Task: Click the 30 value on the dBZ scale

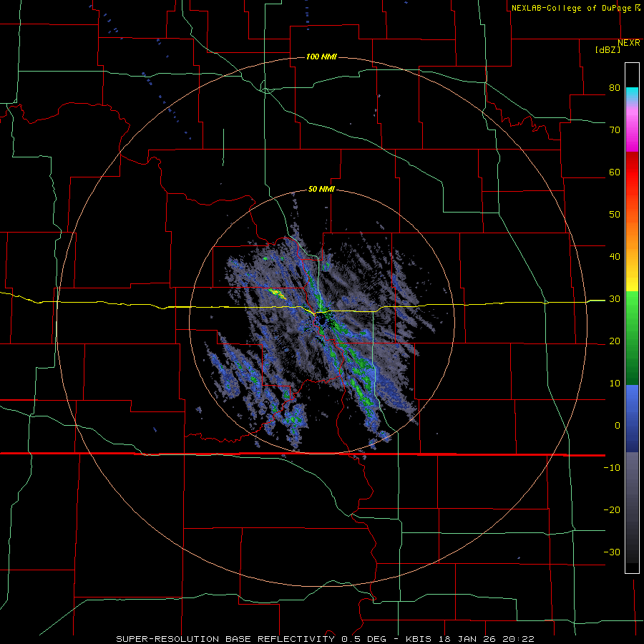Action: coord(615,299)
